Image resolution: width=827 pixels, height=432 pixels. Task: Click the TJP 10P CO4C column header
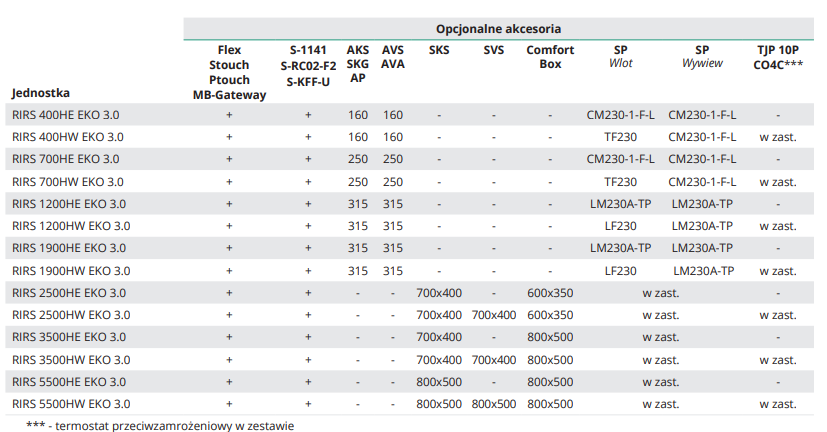coord(778,56)
